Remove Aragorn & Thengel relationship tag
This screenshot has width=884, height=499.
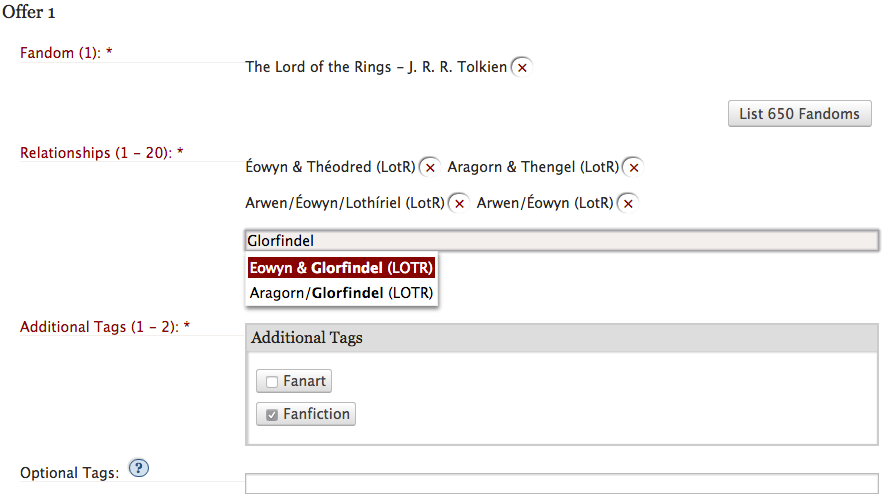tap(634, 167)
